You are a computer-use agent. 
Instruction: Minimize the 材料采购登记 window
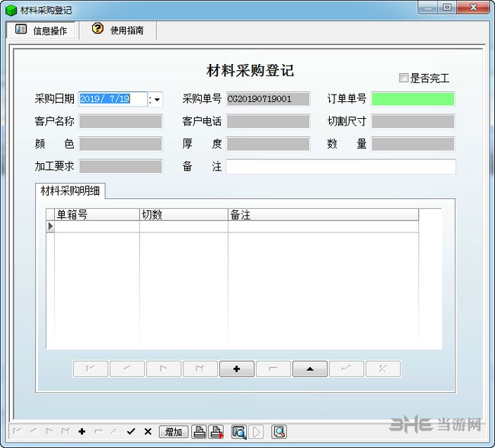[x=429, y=8]
